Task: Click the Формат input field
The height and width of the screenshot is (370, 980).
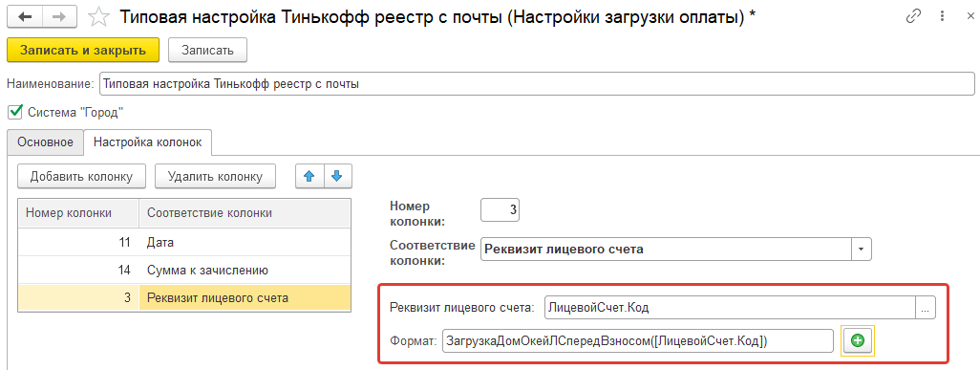Action: pos(637,340)
